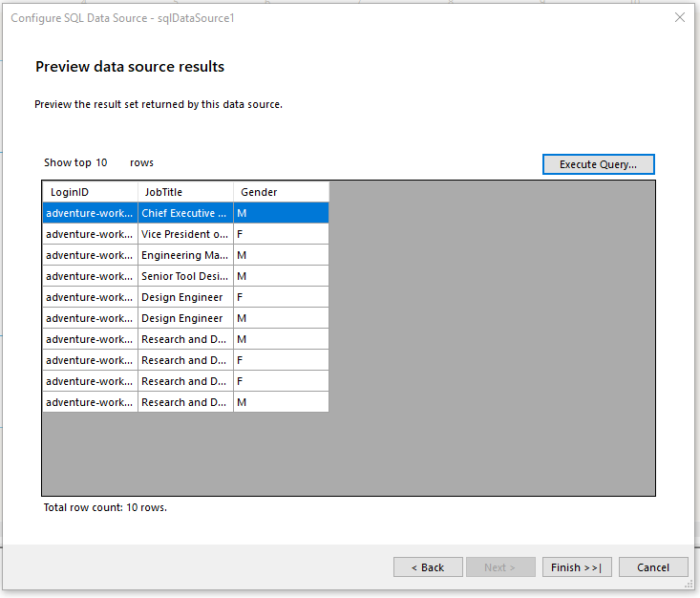Go to previous step with Back
This screenshot has height=598, width=700.
point(428,567)
